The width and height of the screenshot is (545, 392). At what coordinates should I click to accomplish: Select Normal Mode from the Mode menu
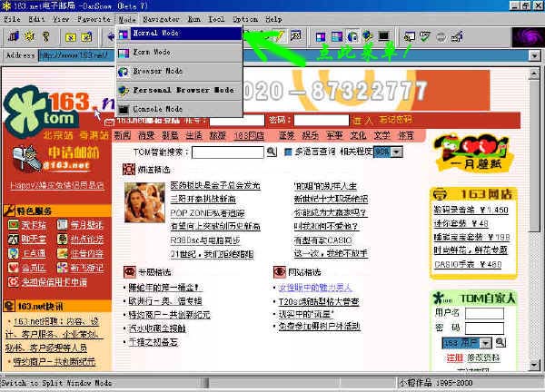pyautogui.click(x=179, y=34)
